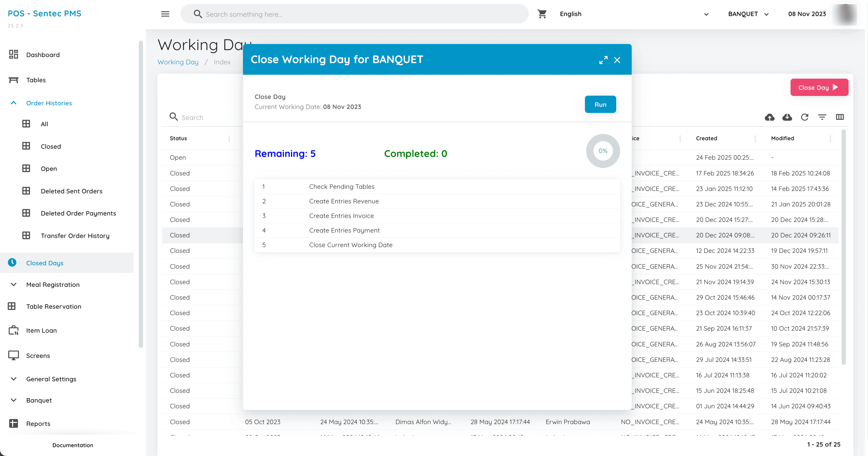Open the Documentation link
This screenshot has width=868, height=456.
click(73, 445)
